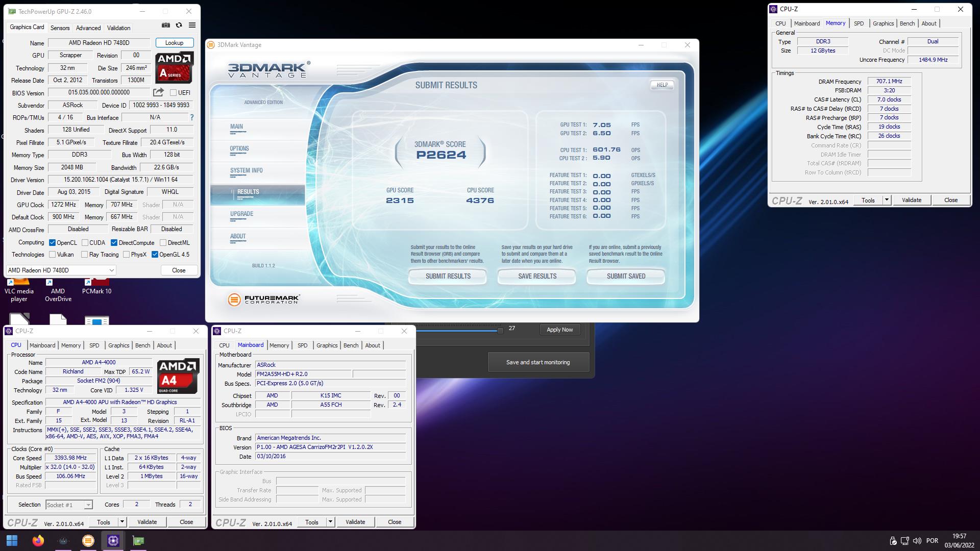Click the Core Speed 3393.98 MHz field

tap(70, 458)
